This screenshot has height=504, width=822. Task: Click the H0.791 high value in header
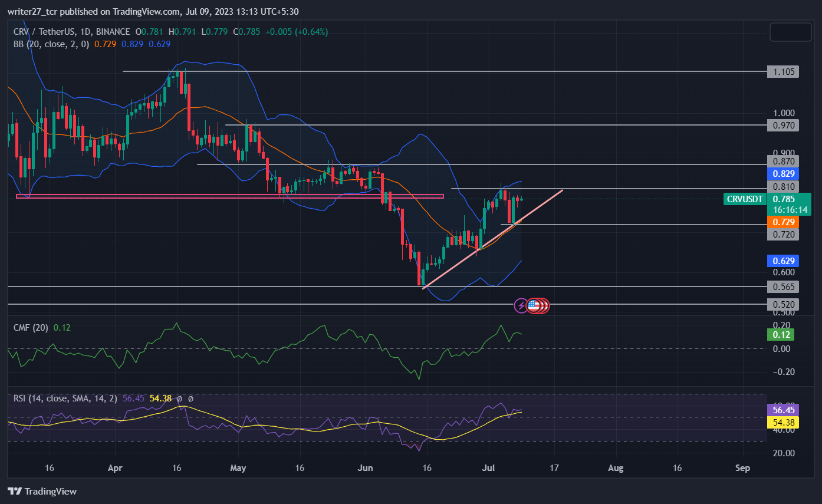(182, 32)
